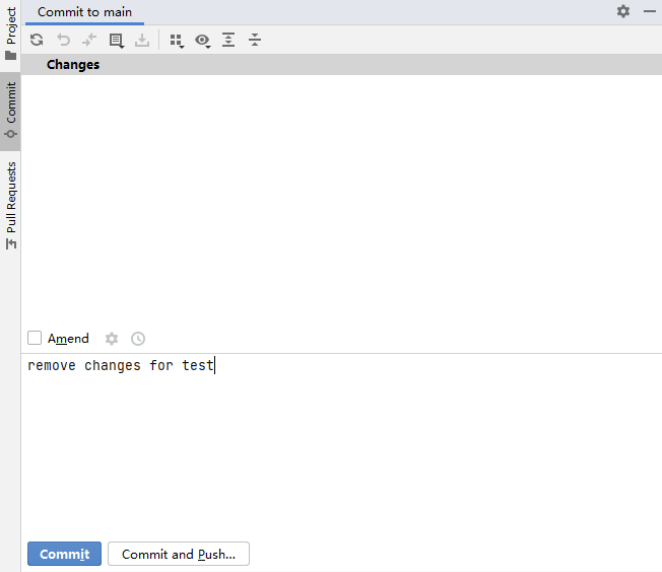Open the Group By grid icon
Screen dimensions: 662x572
coord(176,41)
